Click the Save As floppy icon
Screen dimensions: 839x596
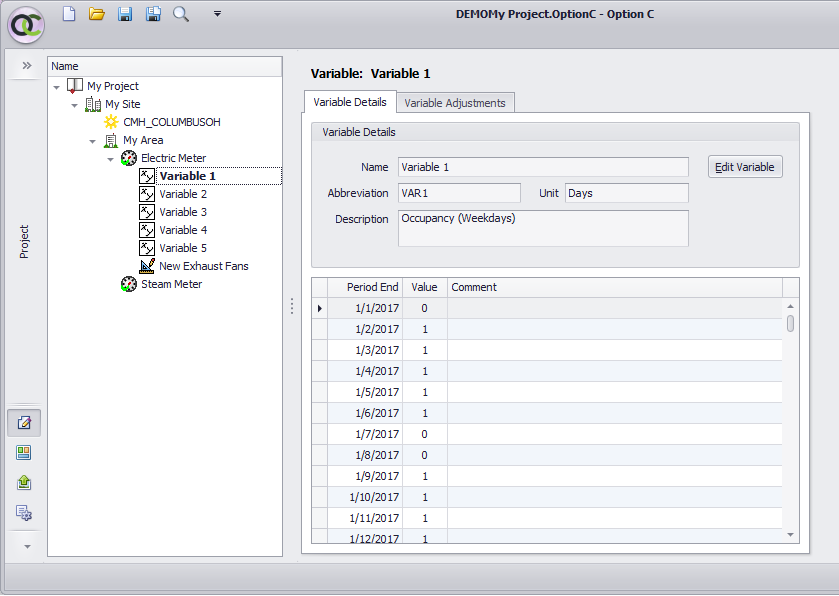tap(154, 14)
